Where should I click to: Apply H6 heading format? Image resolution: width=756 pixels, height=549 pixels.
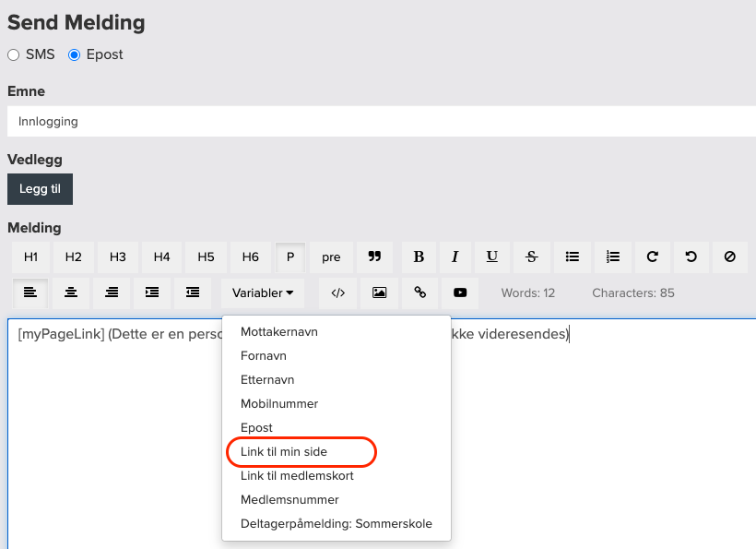coord(251,257)
